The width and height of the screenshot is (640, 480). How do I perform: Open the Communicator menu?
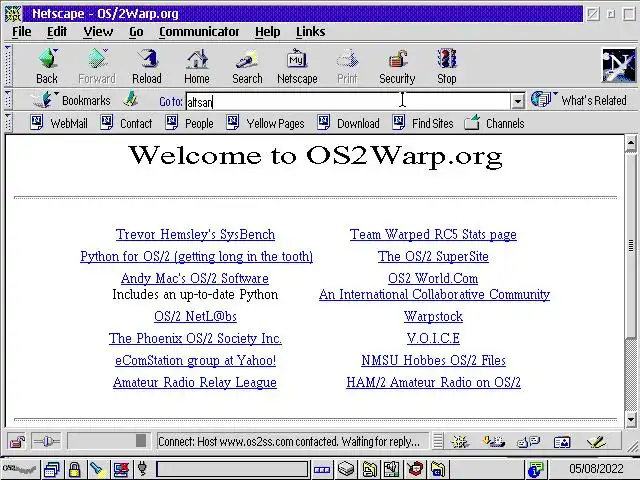click(x=199, y=31)
